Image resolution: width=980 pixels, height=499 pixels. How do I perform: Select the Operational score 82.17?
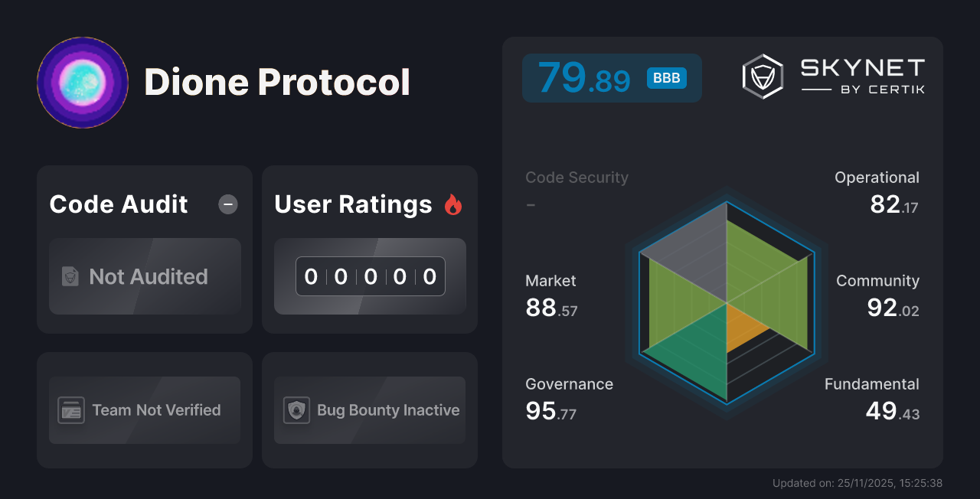[893, 204]
